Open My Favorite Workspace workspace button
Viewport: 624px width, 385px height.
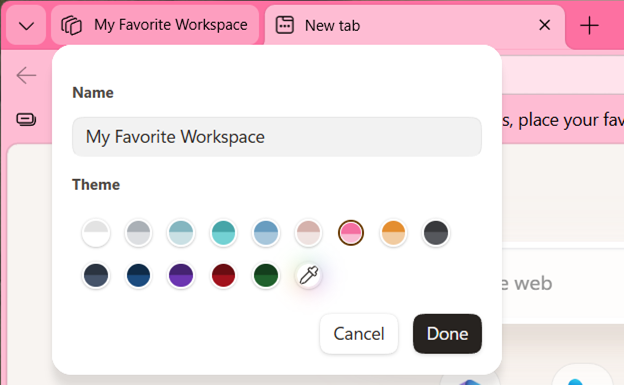[x=154, y=25]
